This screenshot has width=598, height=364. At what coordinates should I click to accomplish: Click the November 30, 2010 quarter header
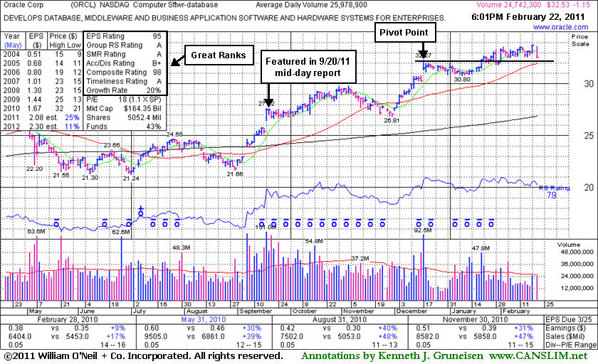click(476, 319)
